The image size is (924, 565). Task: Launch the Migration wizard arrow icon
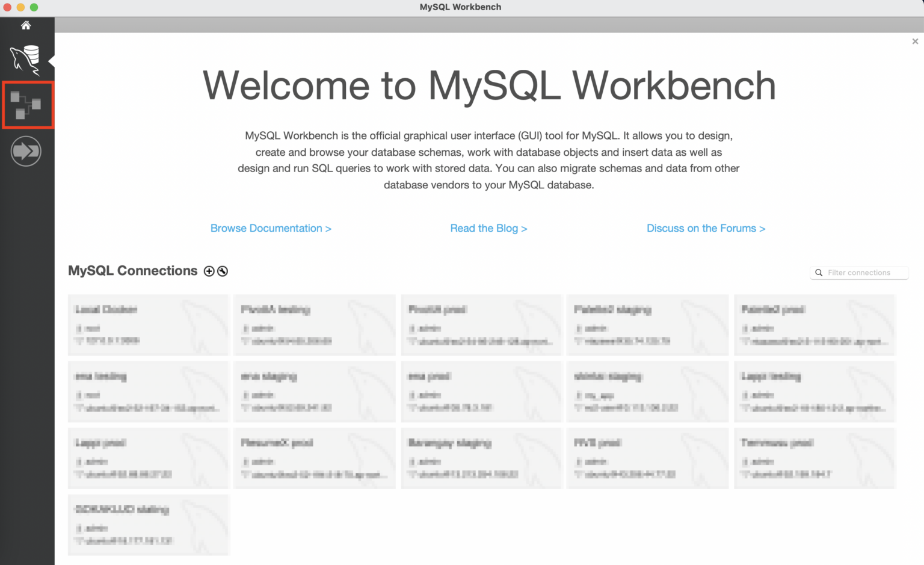[26, 150]
